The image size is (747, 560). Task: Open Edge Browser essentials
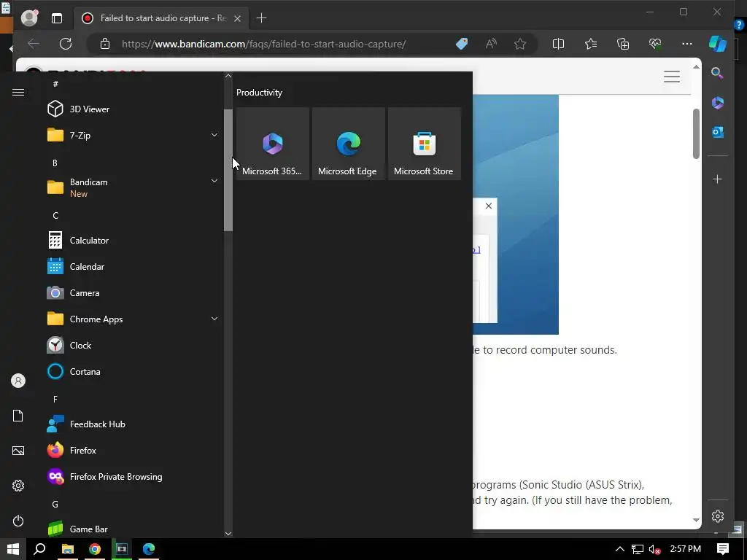pyautogui.click(x=655, y=44)
